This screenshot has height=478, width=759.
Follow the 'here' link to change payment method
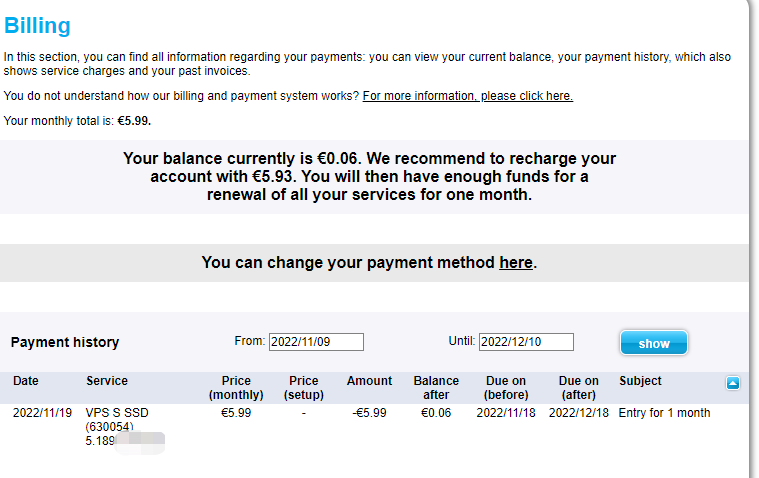click(516, 263)
